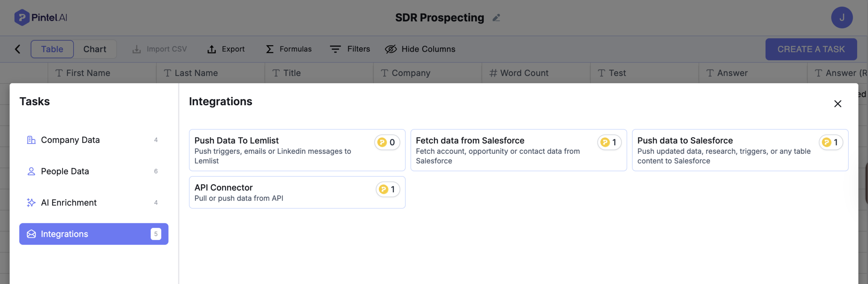Choose the Push data to Salesforce card

740,150
